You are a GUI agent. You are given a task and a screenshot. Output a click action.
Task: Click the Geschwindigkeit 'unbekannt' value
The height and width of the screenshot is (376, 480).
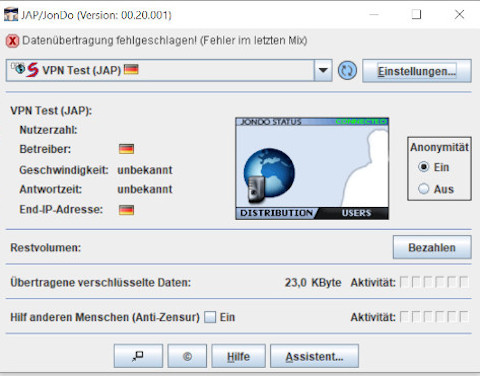point(145,170)
